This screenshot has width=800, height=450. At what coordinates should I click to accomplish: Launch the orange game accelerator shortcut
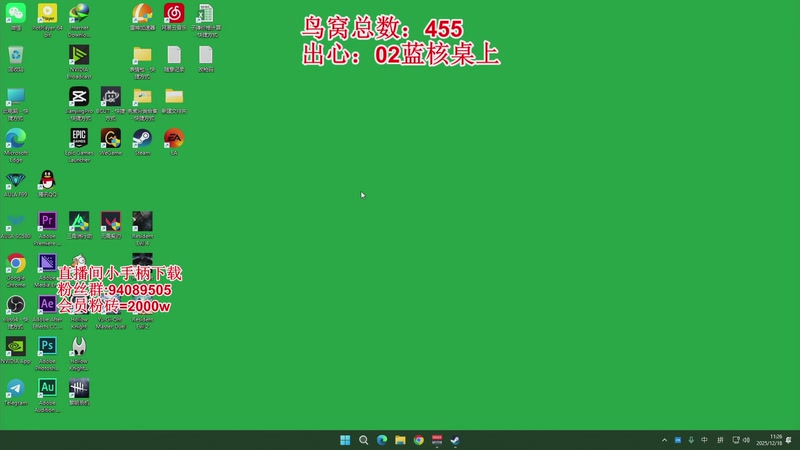click(x=142, y=17)
